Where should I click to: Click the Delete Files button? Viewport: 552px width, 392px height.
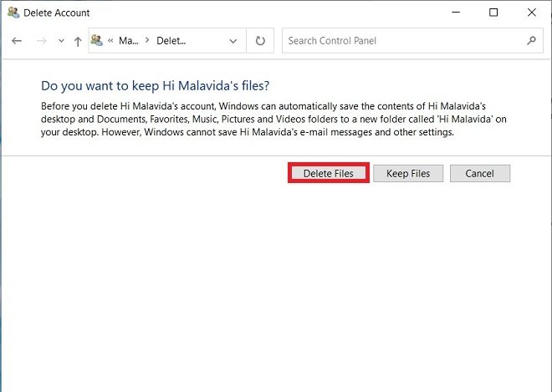(x=329, y=173)
